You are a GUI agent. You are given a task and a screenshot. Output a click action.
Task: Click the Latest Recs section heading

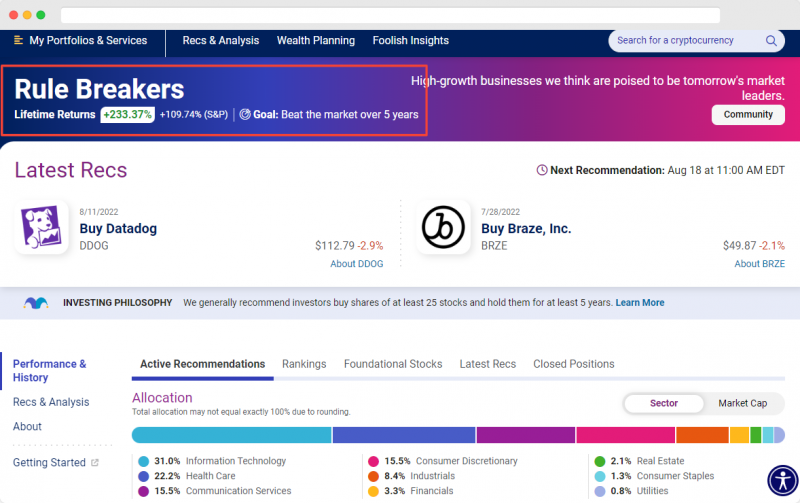pos(70,170)
